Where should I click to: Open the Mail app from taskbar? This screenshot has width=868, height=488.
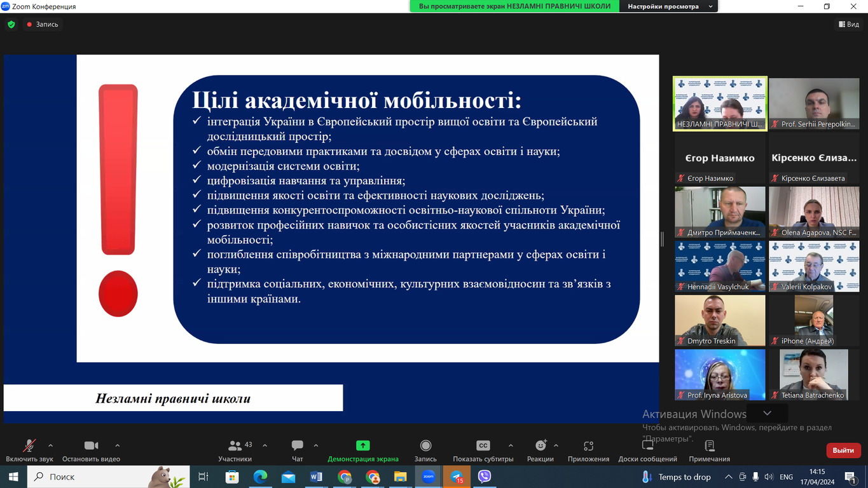(288, 477)
